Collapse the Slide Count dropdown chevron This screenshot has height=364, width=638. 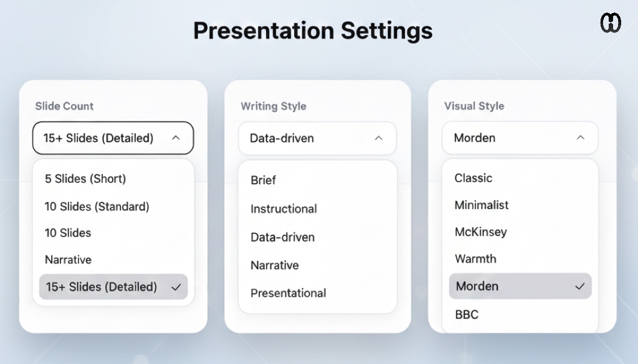tap(176, 138)
